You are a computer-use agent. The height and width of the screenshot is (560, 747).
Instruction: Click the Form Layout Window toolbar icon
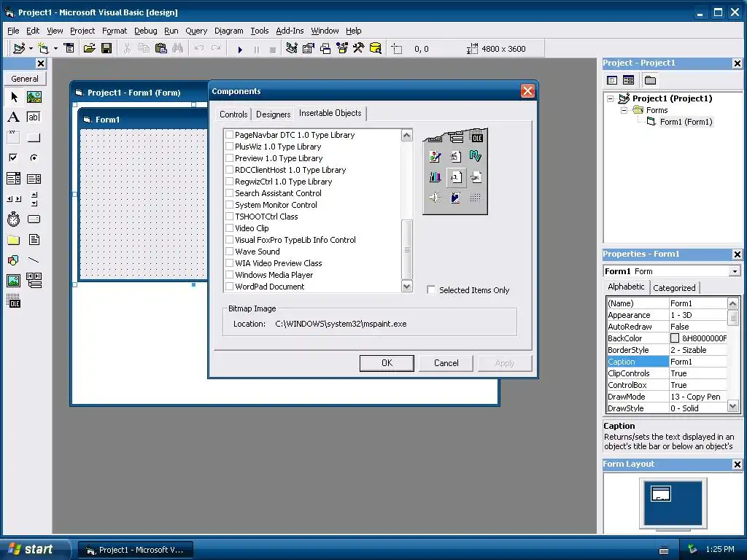pos(325,48)
